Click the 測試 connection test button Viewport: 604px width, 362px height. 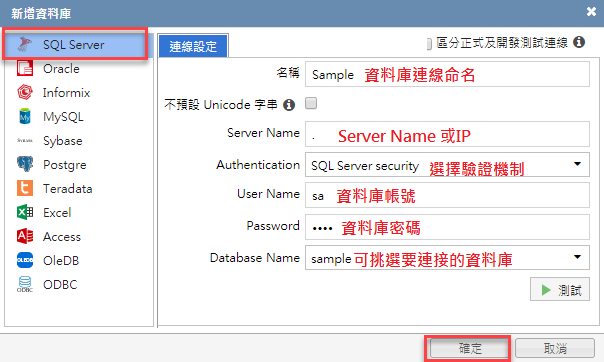(x=560, y=290)
